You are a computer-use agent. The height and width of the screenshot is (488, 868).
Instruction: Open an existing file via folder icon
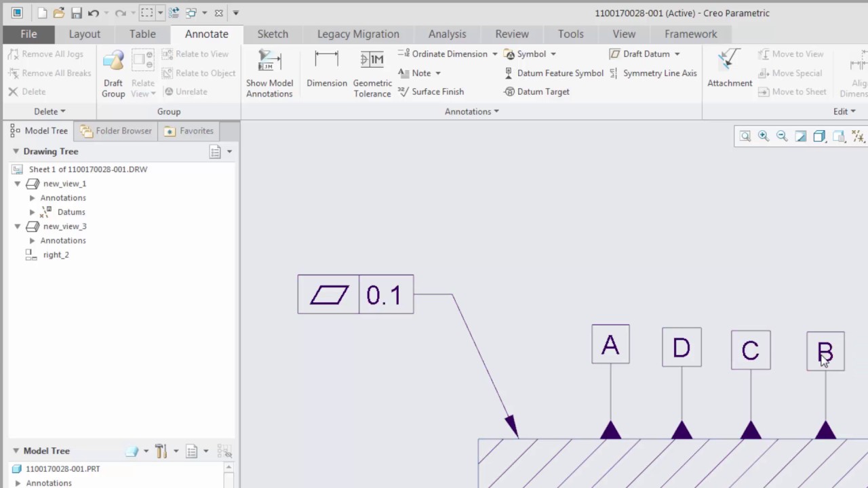pyautogui.click(x=59, y=13)
